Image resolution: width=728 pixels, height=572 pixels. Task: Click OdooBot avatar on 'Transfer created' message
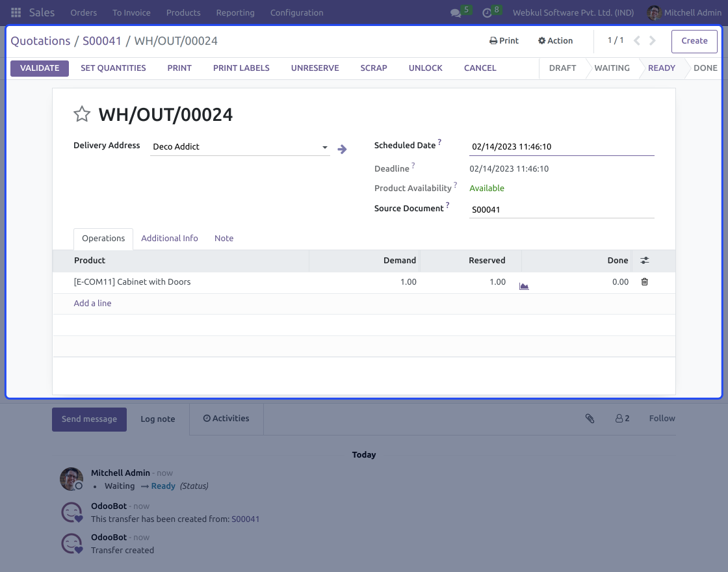tap(72, 543)
